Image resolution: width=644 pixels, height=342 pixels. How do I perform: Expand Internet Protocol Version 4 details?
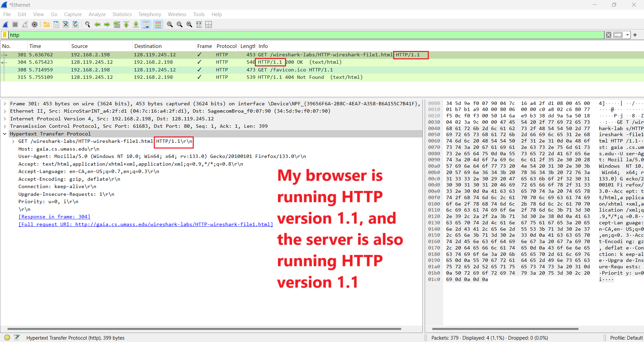coord(5,119)
